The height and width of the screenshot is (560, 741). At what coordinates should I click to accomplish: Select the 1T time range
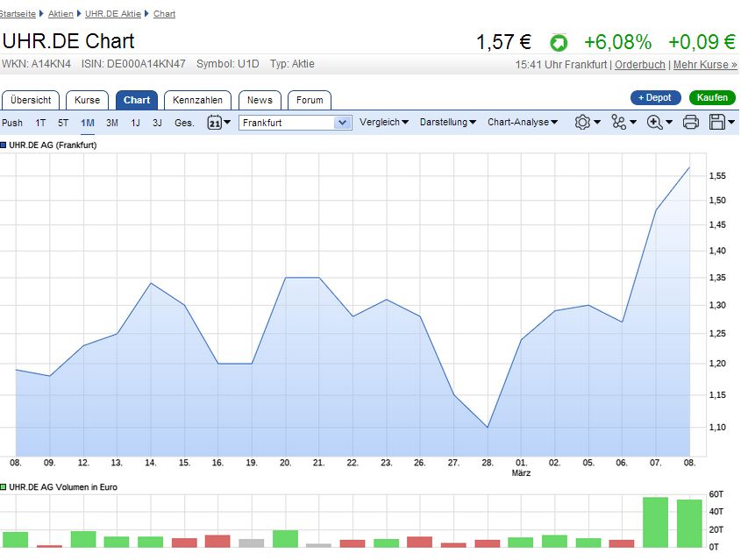[x=40, y=123]
